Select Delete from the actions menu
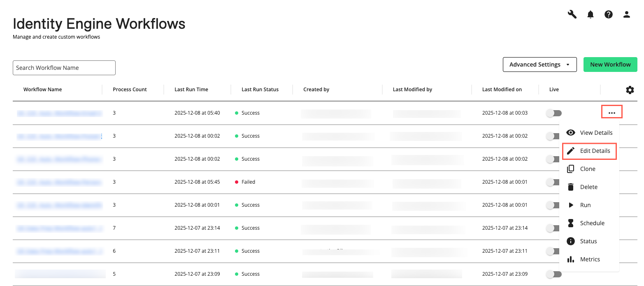 click(588, 187)
